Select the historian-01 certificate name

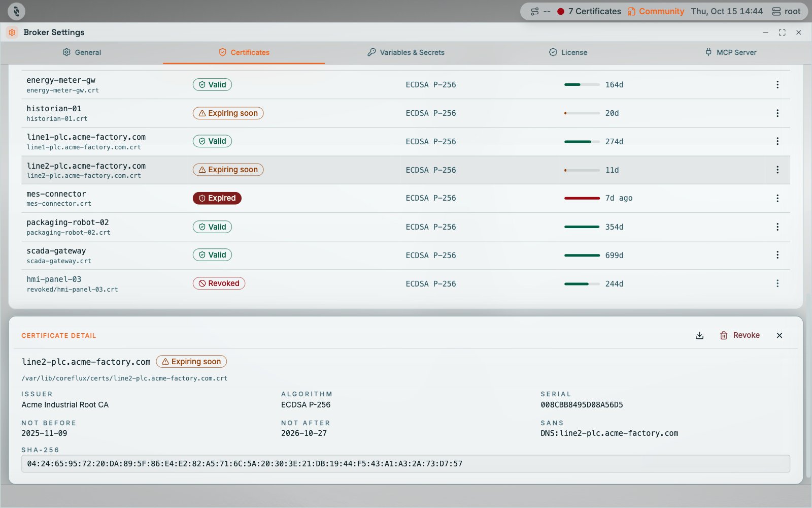click(x=54, y=109)
